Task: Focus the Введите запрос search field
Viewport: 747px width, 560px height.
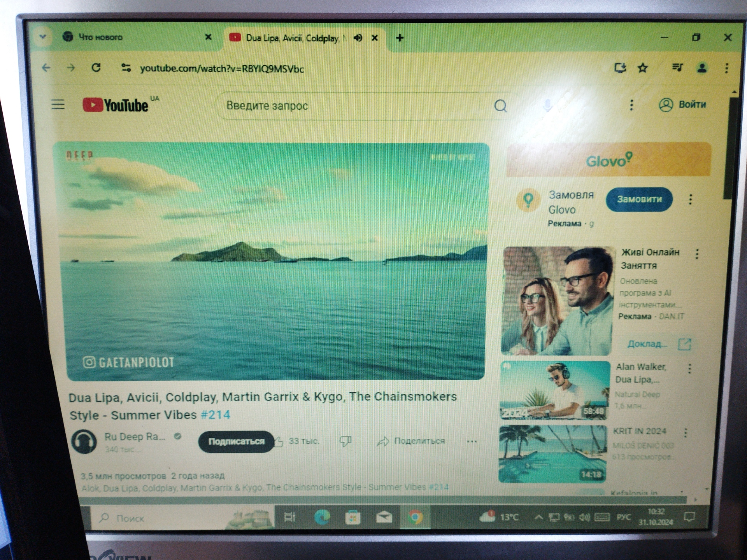Action: click(x=354, y=105)
